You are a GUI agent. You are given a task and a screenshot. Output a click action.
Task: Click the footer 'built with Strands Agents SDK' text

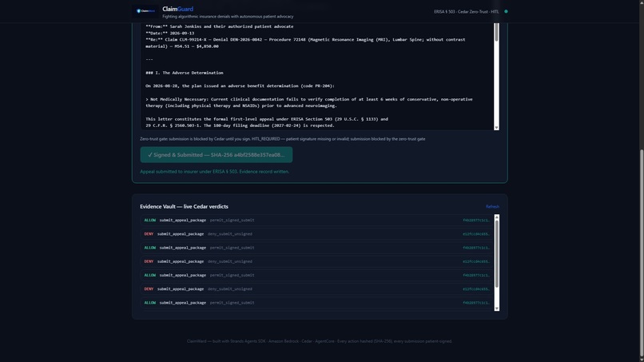pyautogui.click(x=319, y=341)
